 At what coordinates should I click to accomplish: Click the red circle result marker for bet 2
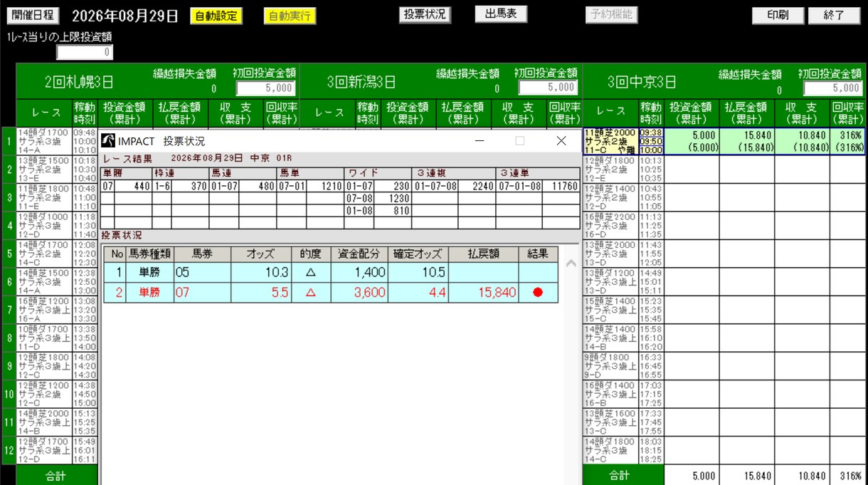pos(538,293)
